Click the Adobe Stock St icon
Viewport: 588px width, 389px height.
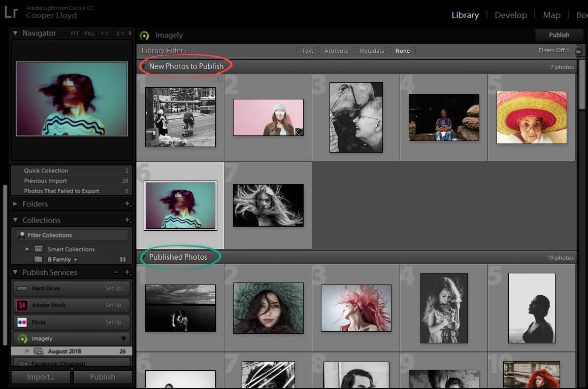tap(22, 305)
